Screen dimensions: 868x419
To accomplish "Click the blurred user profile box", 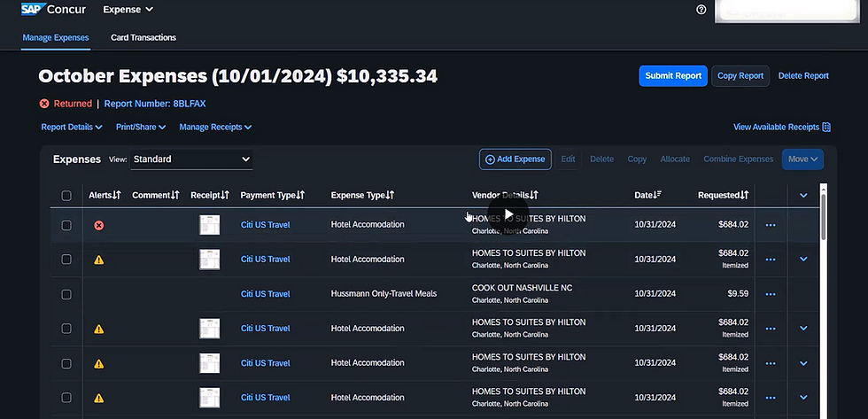I will (x=787, y=11).
